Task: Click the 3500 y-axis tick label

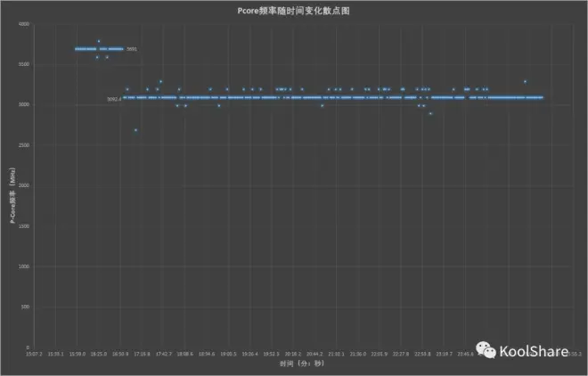Action: 24,64
